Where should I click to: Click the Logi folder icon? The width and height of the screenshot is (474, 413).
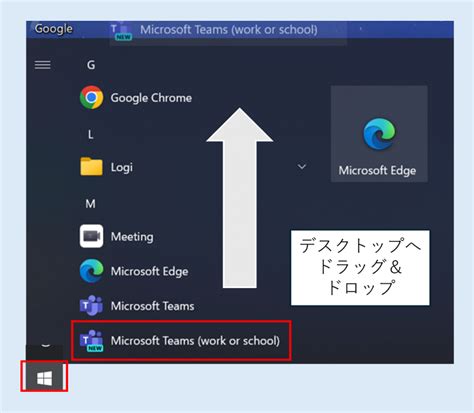click(91, 166)
